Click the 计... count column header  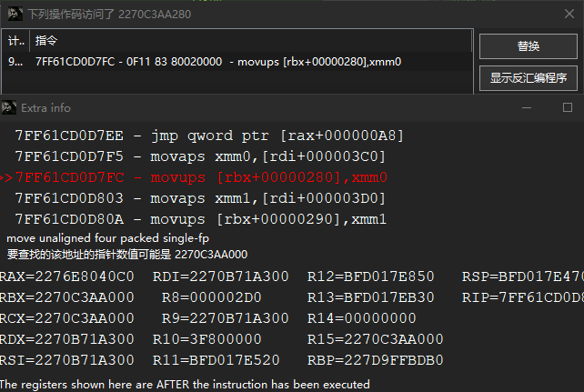pyautogui.click(x=15, y=41)
